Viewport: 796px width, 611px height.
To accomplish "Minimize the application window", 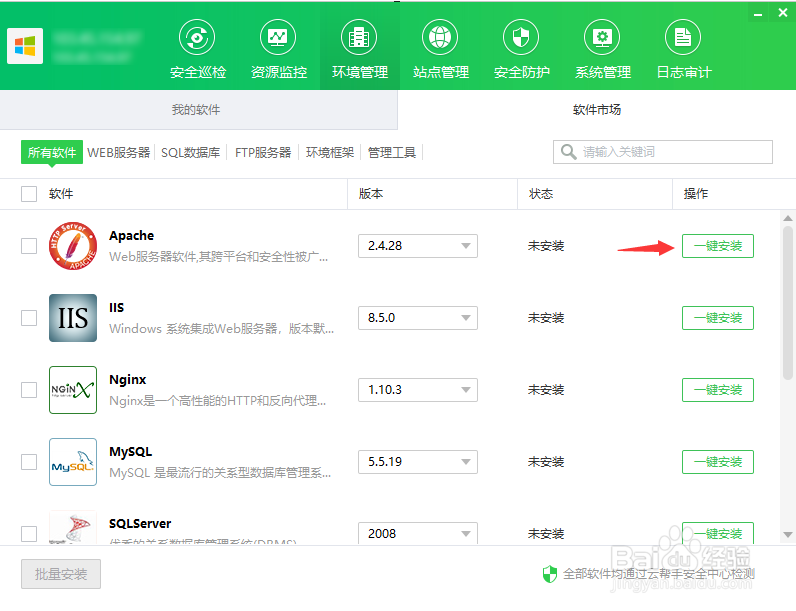I will [x=758, y=13].
